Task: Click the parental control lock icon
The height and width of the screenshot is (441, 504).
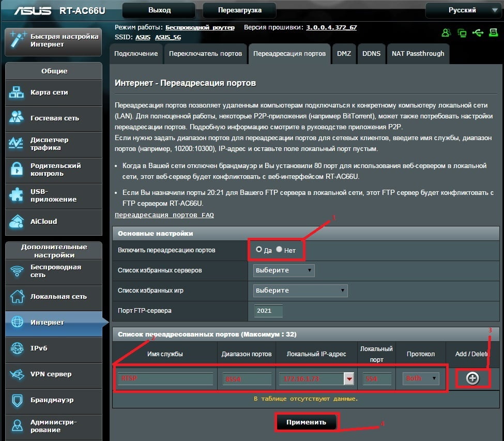Action: [17, 169]
